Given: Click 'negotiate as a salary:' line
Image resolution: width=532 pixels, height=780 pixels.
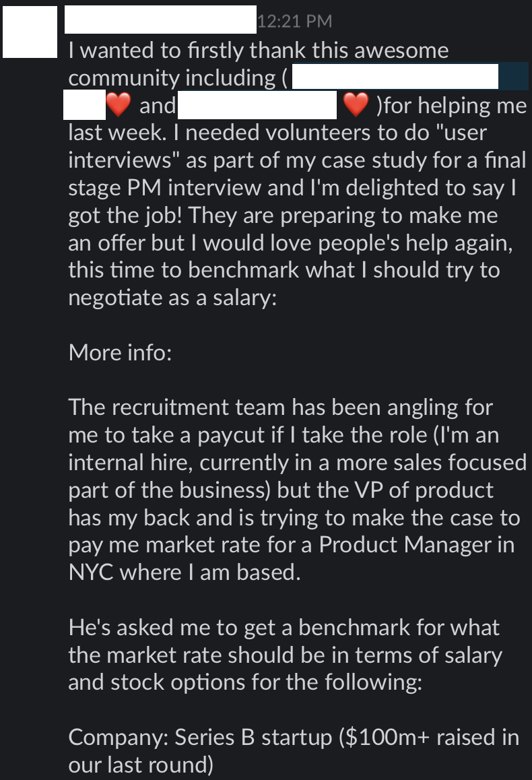Looking at the screenshot, I should [172, 298].
